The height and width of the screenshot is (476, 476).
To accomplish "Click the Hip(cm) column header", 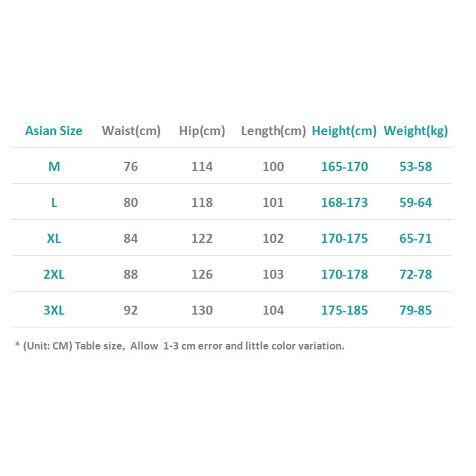I will 202,131.
